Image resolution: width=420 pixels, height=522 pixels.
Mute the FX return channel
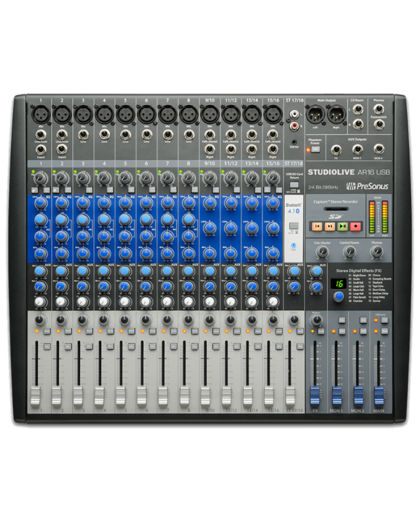click(x=321, y=331)
